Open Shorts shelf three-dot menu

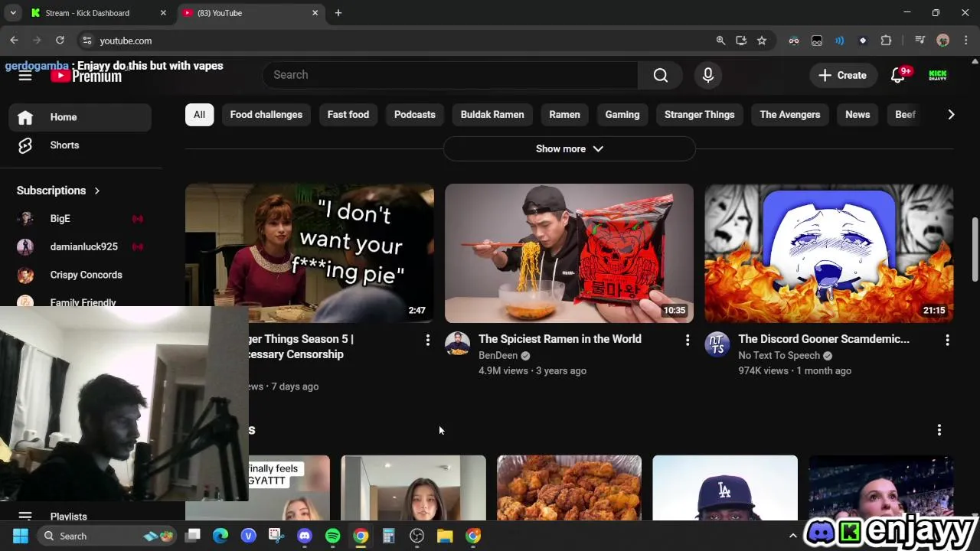click(x=939, y=430)
